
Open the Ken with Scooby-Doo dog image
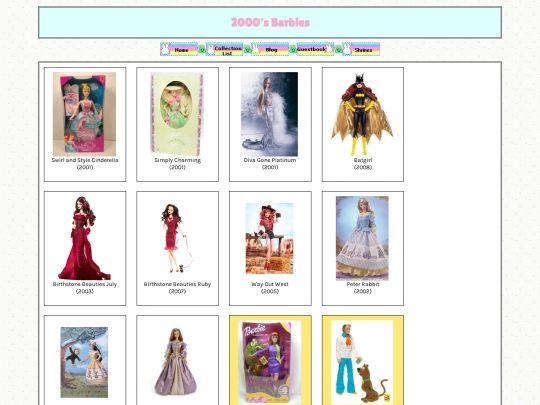coord(362,362)
